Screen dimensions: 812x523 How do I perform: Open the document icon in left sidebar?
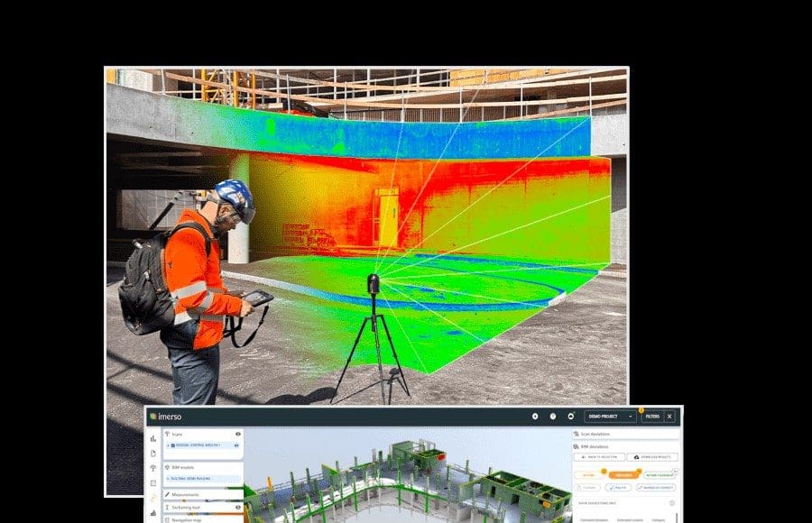pyautogui.click(x=152, y=453)
